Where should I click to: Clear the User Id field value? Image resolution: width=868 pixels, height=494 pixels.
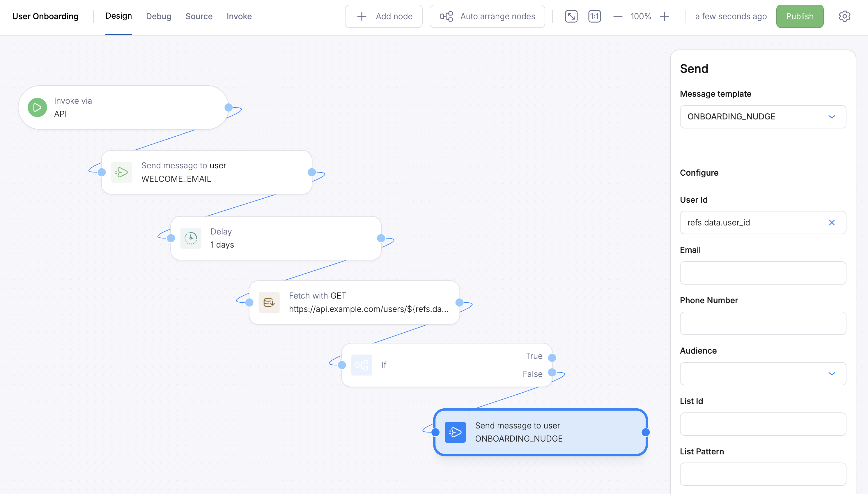click(x=832, y=223)
